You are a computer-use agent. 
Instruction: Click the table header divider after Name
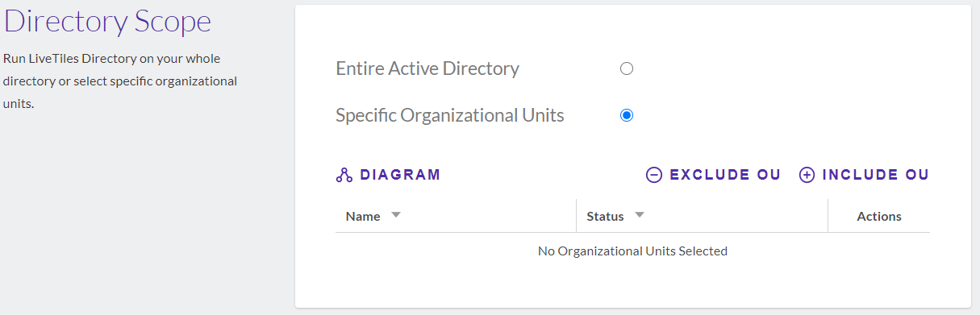pos(576,216)
